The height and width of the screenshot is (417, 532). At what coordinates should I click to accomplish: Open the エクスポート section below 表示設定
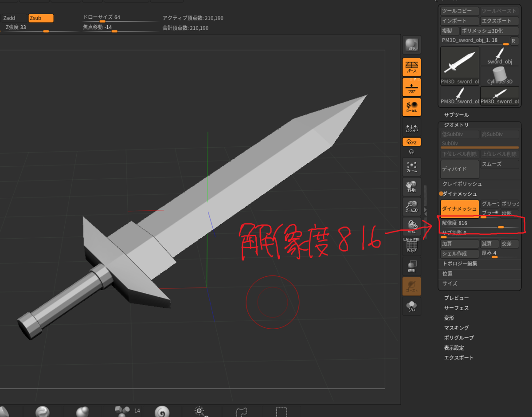[x=459, y=358]
